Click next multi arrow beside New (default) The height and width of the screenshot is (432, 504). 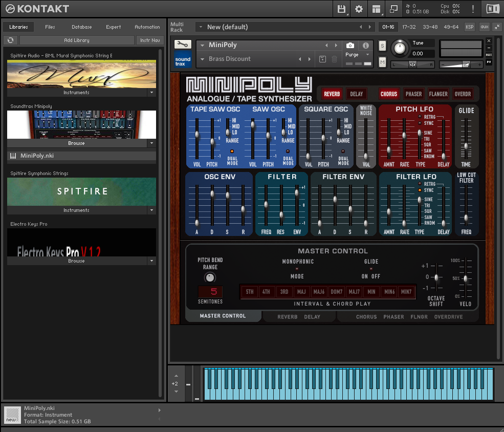point(369,27)
